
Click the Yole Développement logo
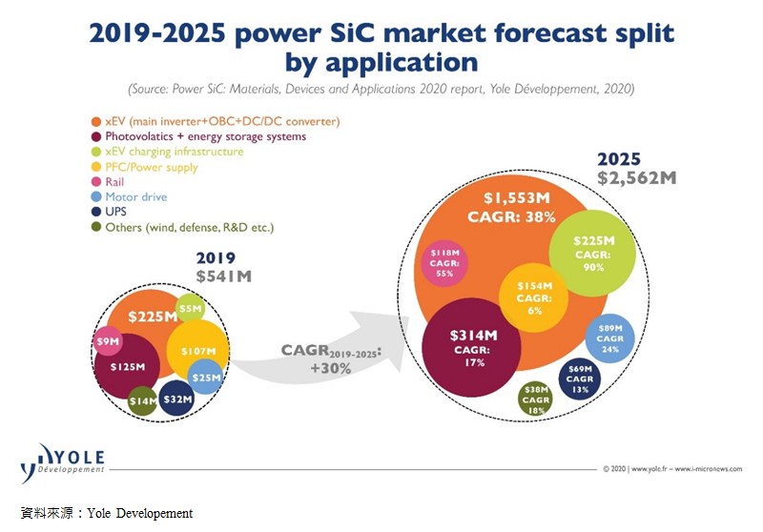[x=61, y=462]
